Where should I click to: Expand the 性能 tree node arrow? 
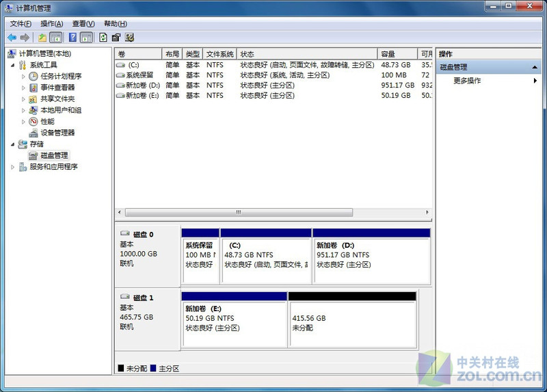tap(23, 122)
